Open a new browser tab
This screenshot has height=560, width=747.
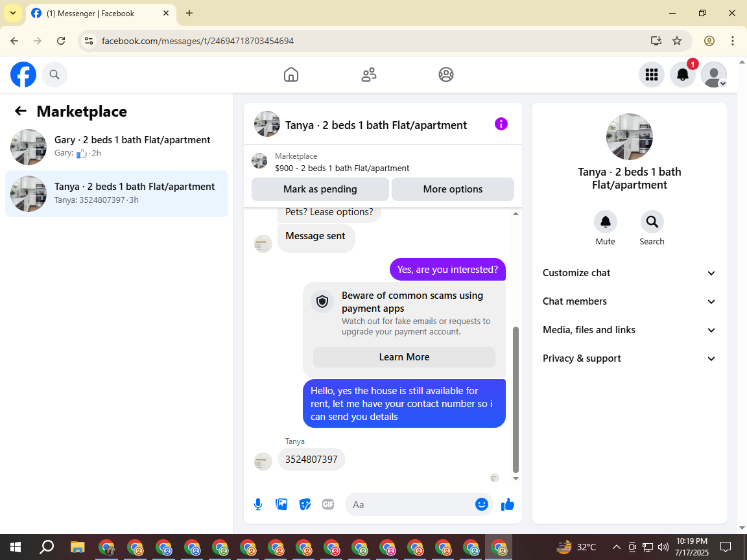(189, 14)
